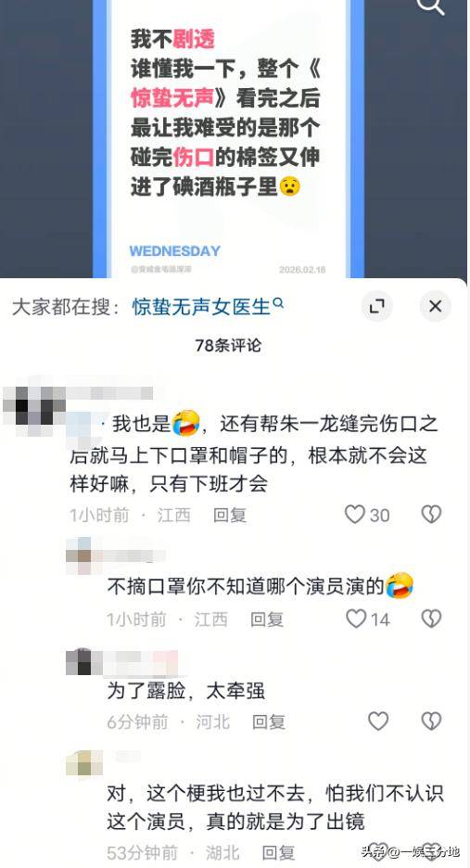Expand comments panel with the fullscreen icon
The height and width of the screenshot is (868, 470).
[x=377, y=306]
